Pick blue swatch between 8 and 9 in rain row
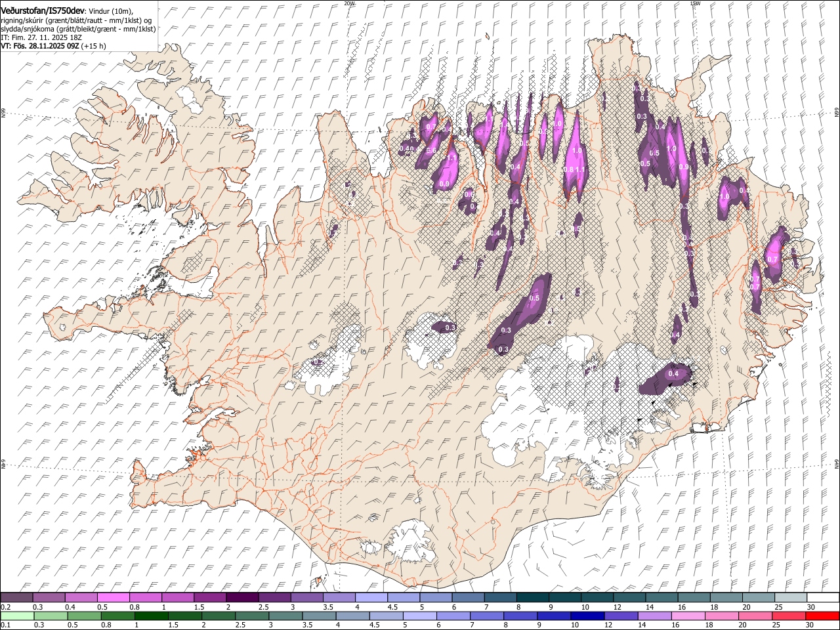The width and height of the screenshot is (840, 630). coord(520,616)
